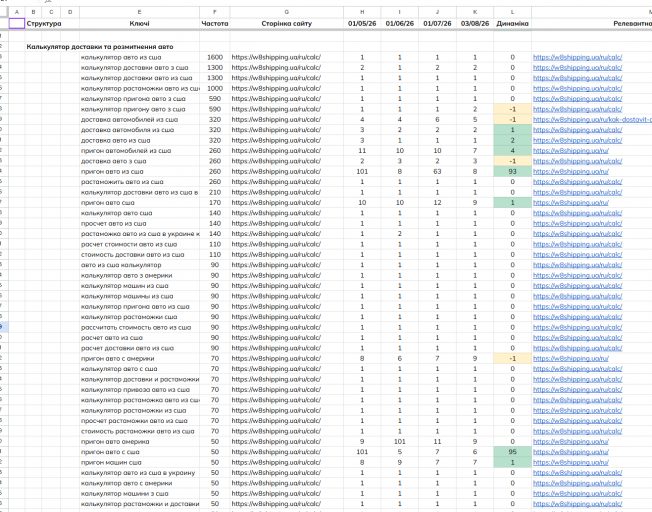Click heading 'Калькулятор доставки та розмитнення авто'
The width and height of the screenshot is (652, 512).
pyautogui.click(x=100, y=47)
